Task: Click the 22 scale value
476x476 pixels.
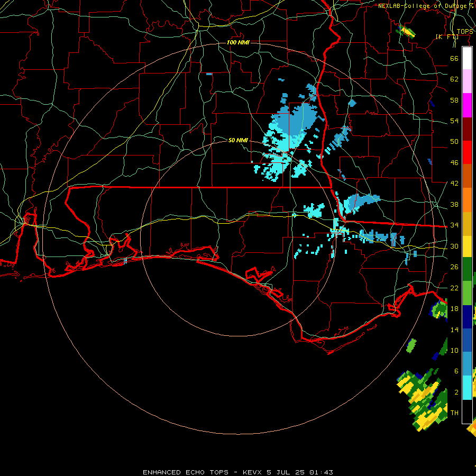Action: (454, 288)
